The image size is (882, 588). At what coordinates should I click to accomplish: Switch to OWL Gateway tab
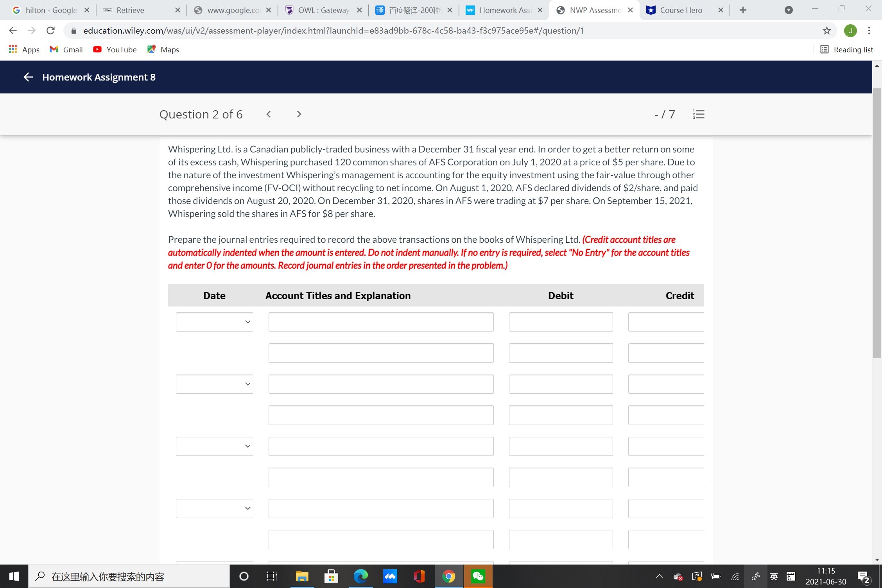[323, 10]
